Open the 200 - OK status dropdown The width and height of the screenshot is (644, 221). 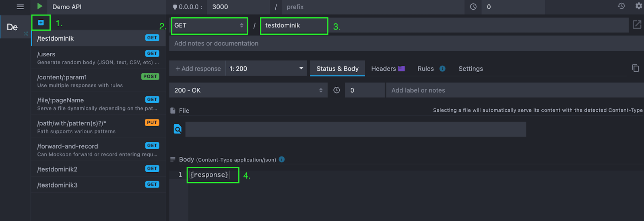pyautogui.click(x=248, y=90)
